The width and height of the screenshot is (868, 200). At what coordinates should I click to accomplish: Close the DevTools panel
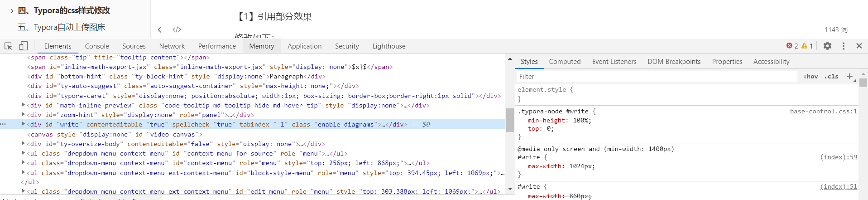click(859, 46)
